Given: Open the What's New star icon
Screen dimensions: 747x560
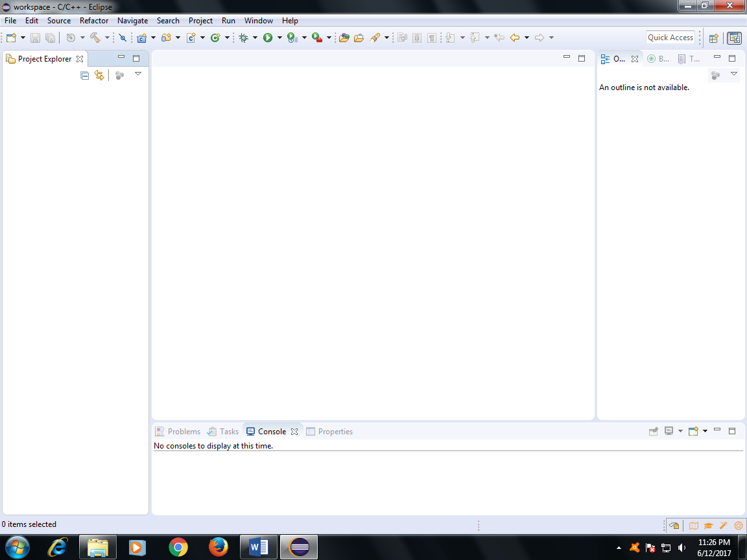Looking at the screenshot, I should click(738, 526).
